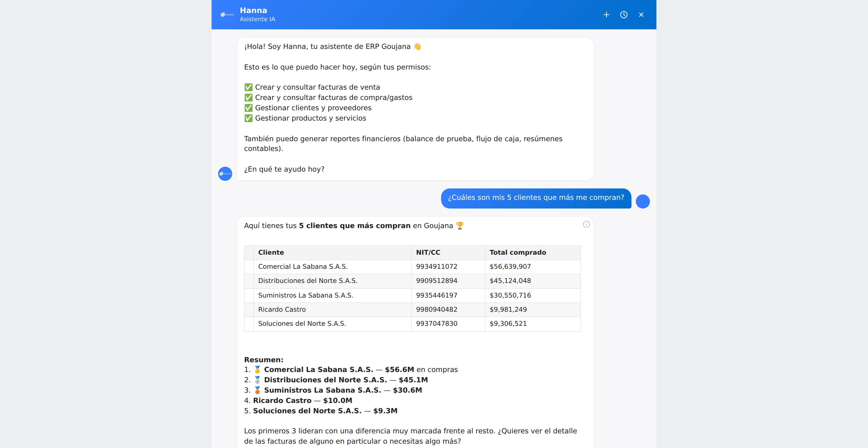Click NIT 9935446197 cell
The height and width of the screenshot is (448, 868).
click(x=448, y=295)
